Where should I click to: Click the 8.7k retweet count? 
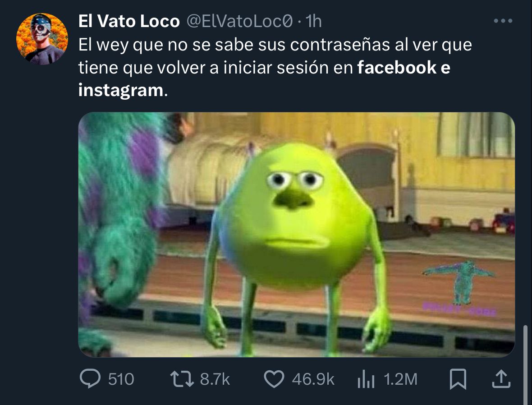pyautogui.click(x=215, y=379)
